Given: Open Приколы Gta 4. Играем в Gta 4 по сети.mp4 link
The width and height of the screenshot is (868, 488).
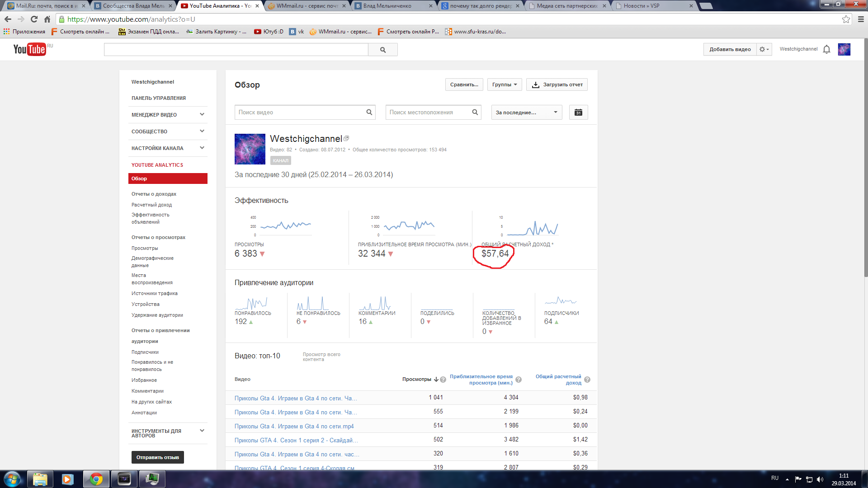Looking at the screenshot, I should coord(294,426).
